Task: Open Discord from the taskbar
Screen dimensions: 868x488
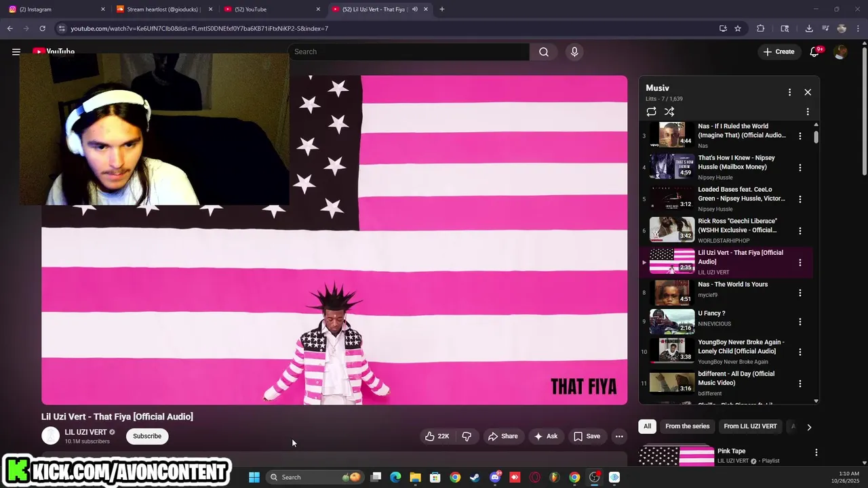Action: (x=495, y=477)
